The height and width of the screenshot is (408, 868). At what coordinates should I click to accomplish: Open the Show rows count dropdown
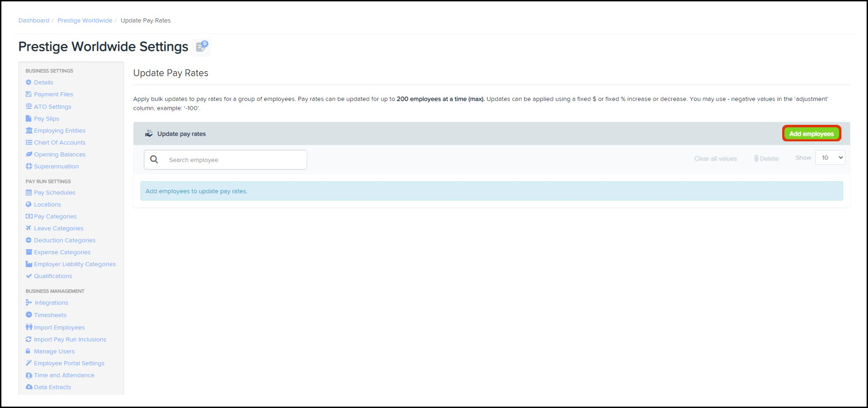830,158
